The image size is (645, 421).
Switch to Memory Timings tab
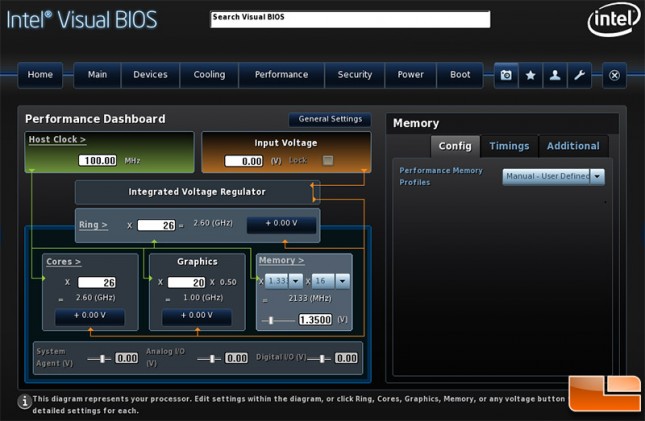tap(509, 146)
